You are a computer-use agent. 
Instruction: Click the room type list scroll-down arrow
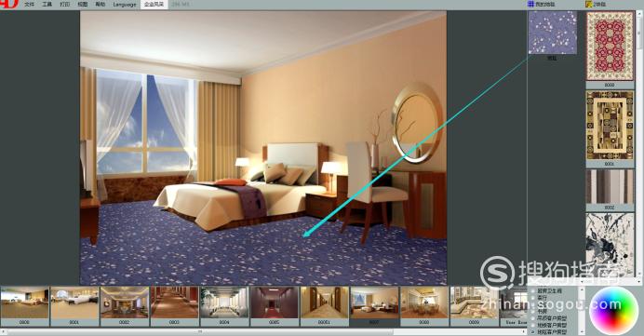(582, 331)
